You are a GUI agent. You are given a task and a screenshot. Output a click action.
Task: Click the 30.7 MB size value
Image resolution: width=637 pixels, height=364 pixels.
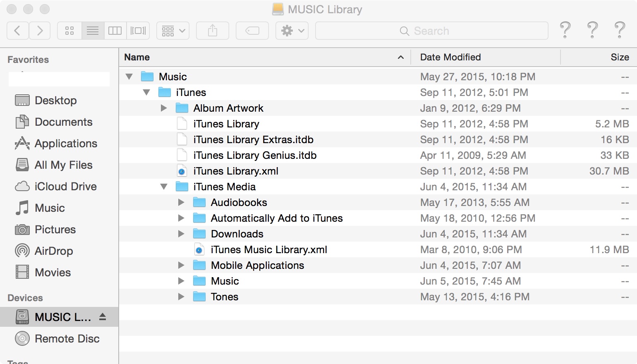coord(609,171)
